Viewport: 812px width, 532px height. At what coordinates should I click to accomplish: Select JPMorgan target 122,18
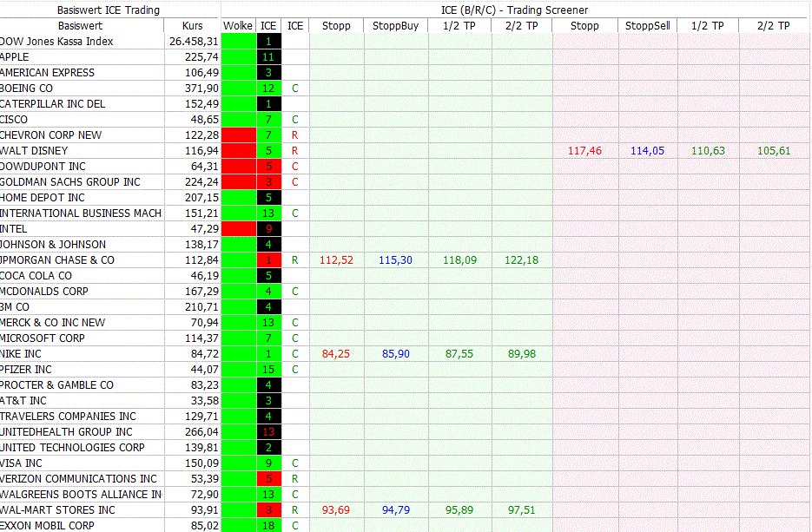pos(521,259)
